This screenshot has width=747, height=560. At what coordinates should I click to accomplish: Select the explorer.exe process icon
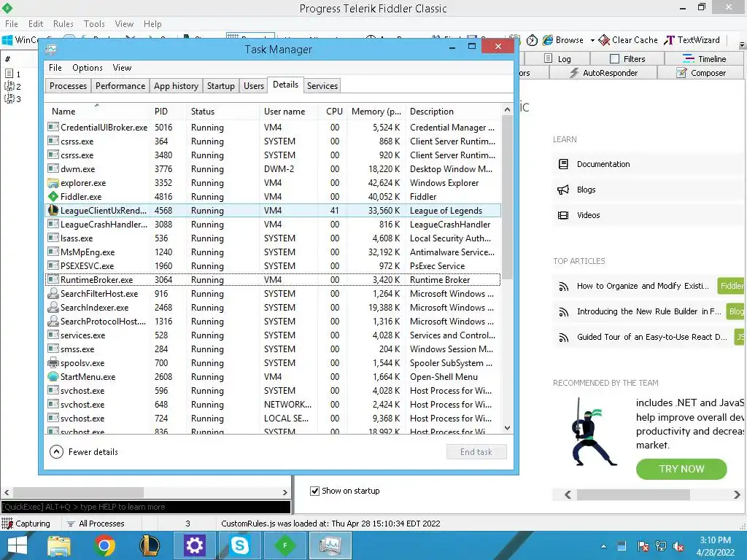pos(53,183)
